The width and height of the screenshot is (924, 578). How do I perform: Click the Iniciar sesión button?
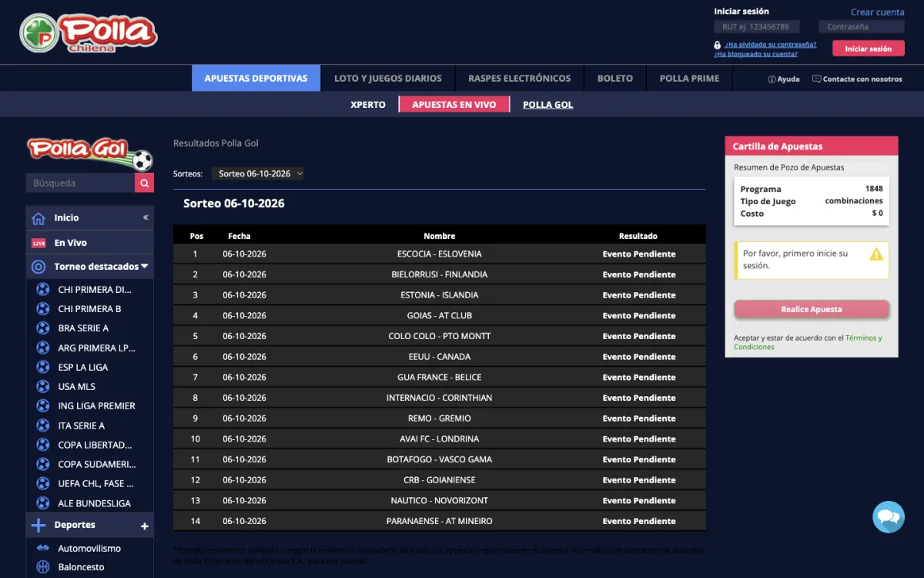(x=868, y=49)
